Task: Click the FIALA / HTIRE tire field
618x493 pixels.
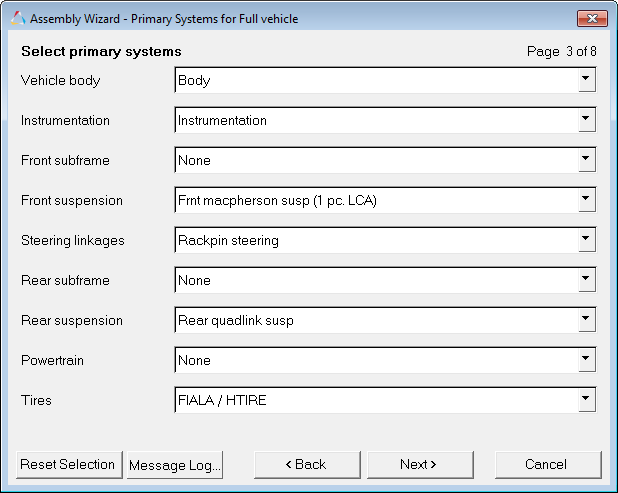Action: [375, 400]
